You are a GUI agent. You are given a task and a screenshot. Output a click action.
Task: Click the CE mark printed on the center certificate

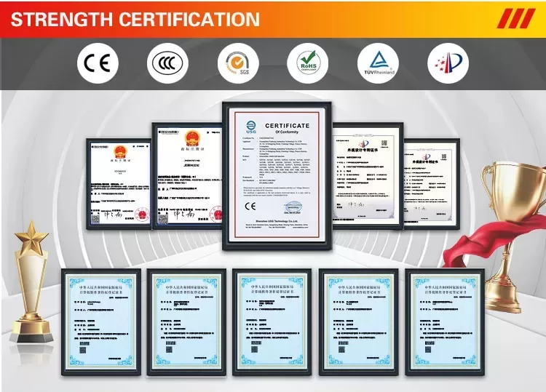(250, 207)
